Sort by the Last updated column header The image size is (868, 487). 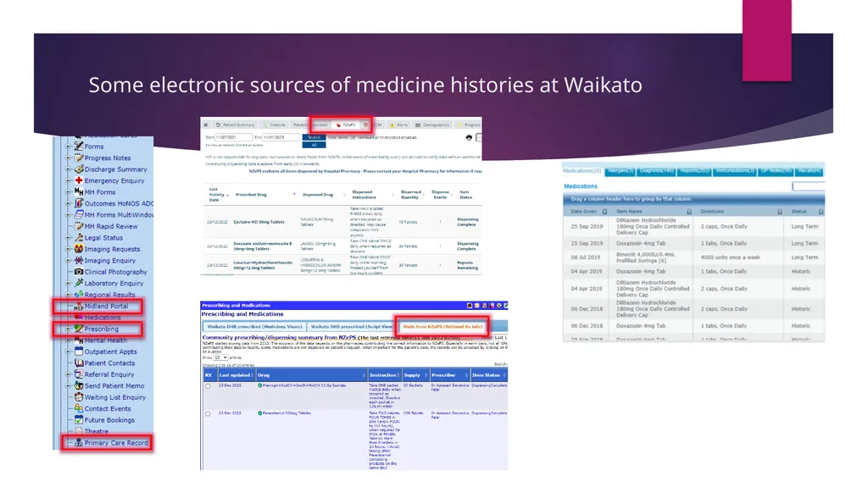tap(235, 375)
